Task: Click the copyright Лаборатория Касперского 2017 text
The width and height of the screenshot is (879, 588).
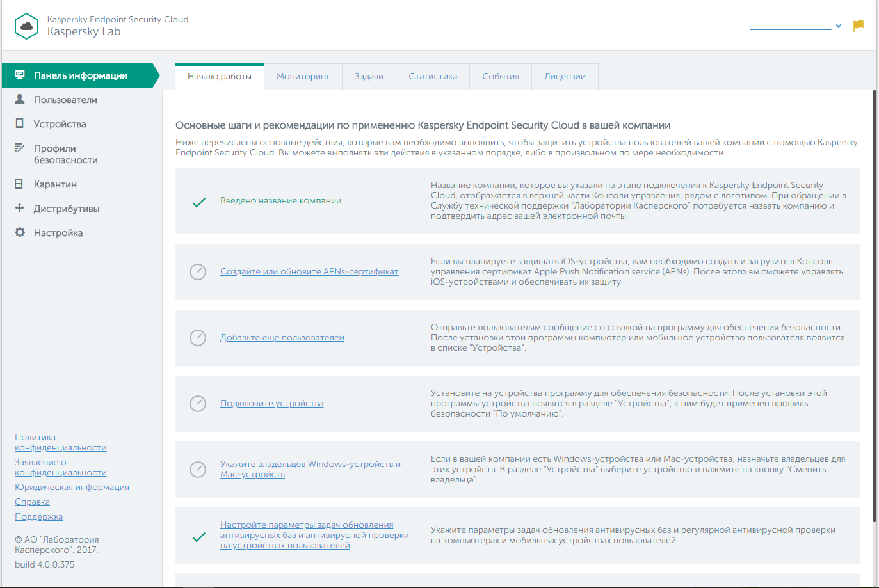Action: 57,544
